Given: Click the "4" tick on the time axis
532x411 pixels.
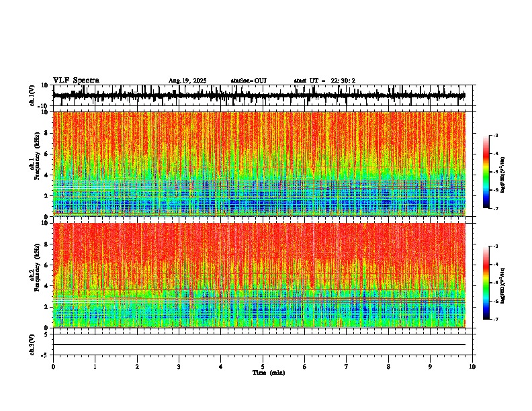Looking at the screenshot, I should coord(221,367).
